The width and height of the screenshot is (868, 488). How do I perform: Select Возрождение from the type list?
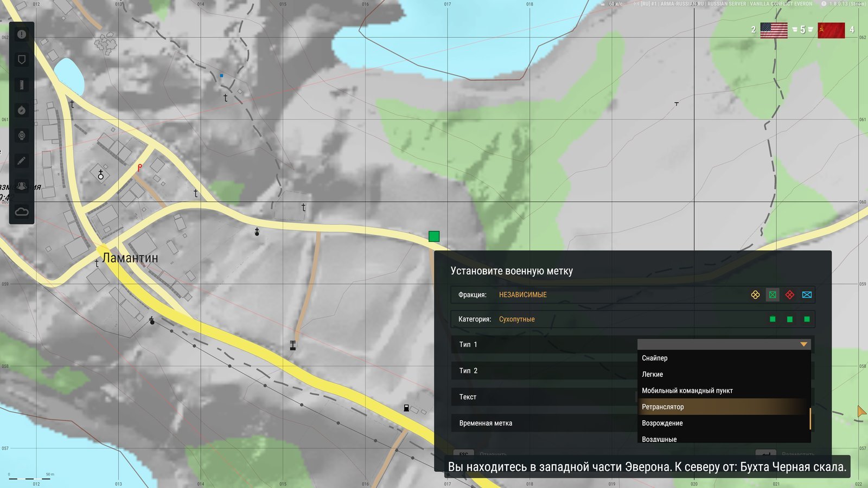(x=724, y=423)
